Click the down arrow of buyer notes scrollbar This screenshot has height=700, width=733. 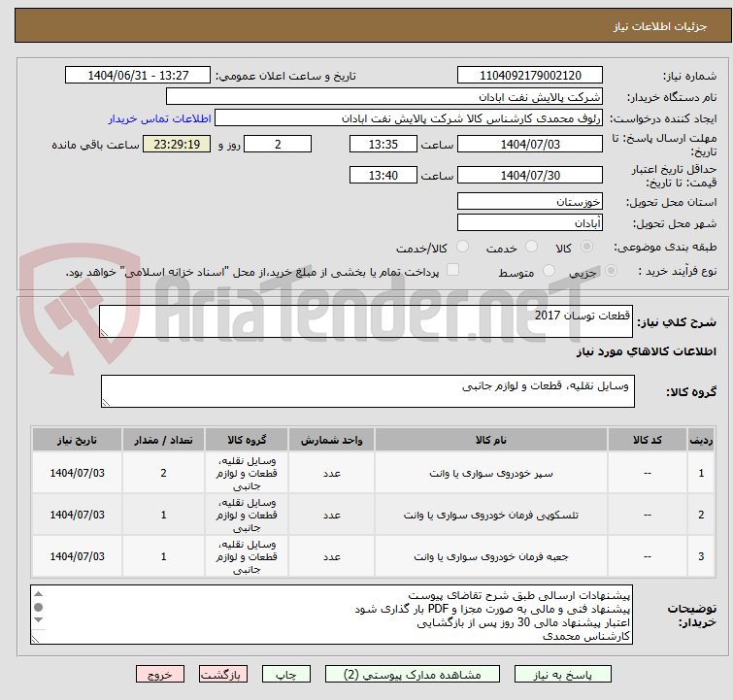39,620
